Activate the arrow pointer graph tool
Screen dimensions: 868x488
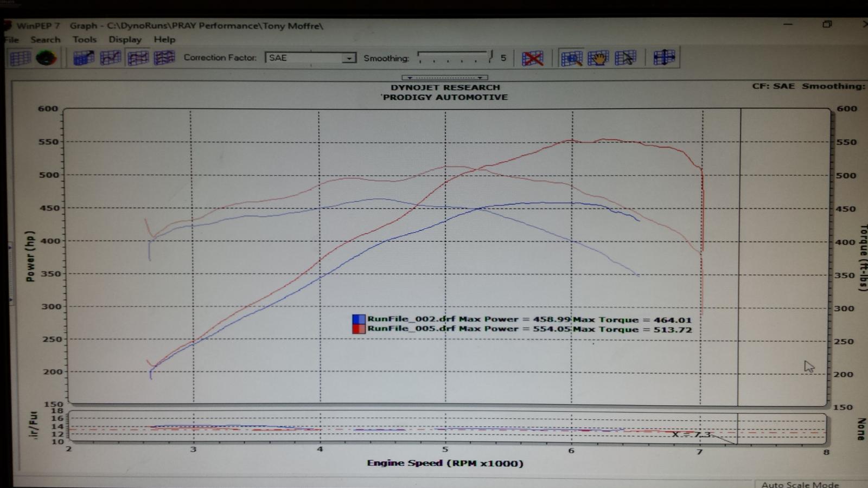click(x=625, y=58)
